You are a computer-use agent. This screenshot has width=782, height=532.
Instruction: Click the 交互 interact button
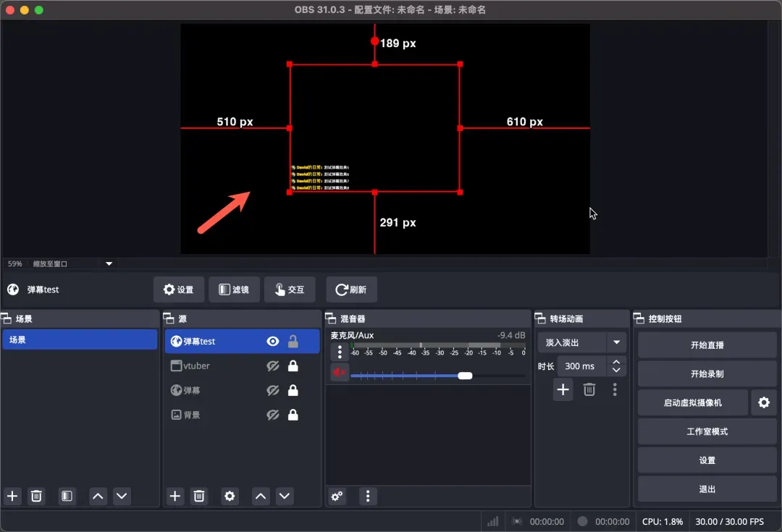click(x=290, y=290)
